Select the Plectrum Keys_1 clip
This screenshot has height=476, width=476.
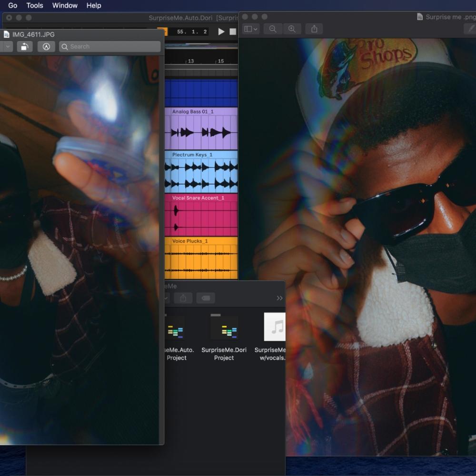point(201,171)
